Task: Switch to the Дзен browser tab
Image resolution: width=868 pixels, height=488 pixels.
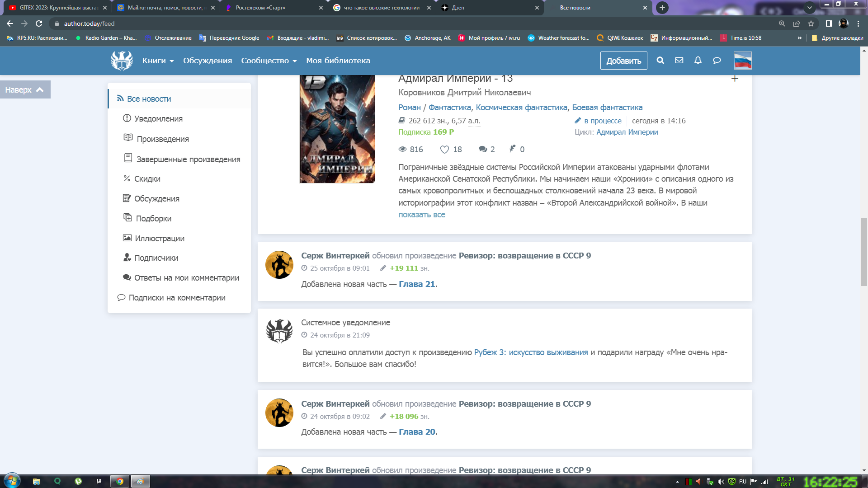Action: coord(488,8)
